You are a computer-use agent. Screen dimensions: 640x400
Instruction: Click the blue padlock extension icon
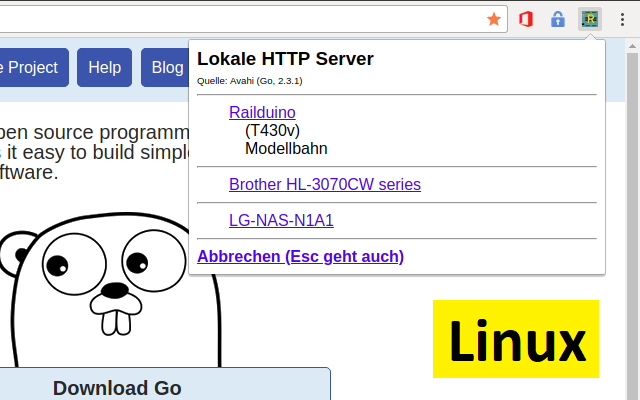[558, 19]
